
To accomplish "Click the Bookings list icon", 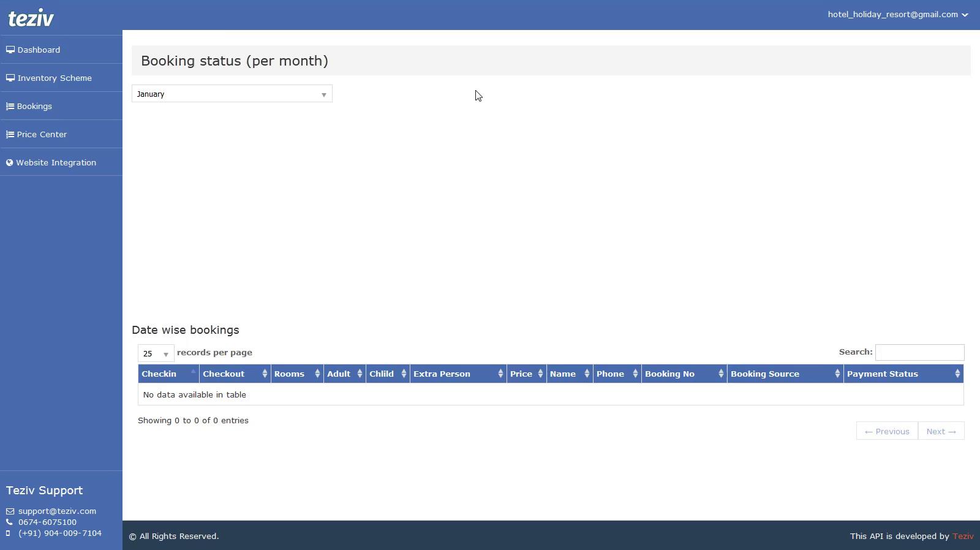I will [10, 106].
